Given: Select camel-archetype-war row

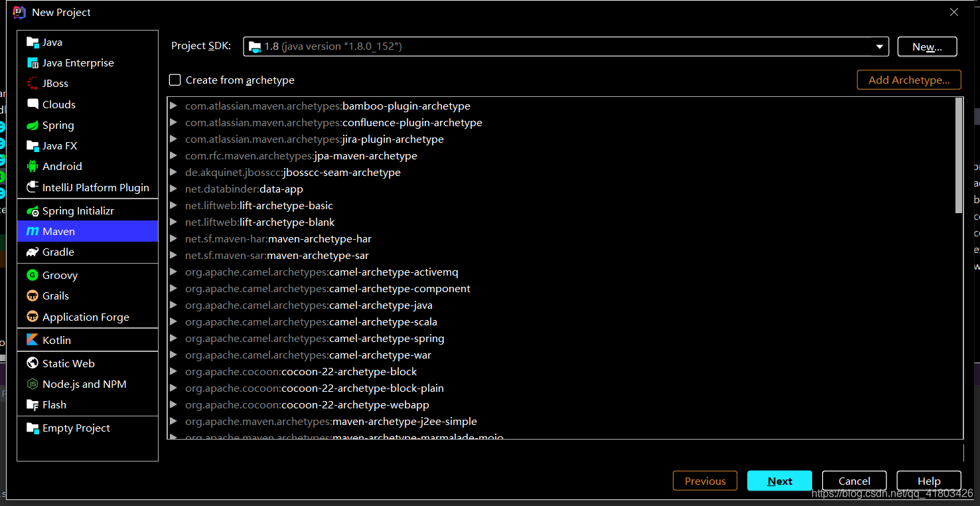Looking at the screenshot, I should pyautogui.click(x=561, y=355).
